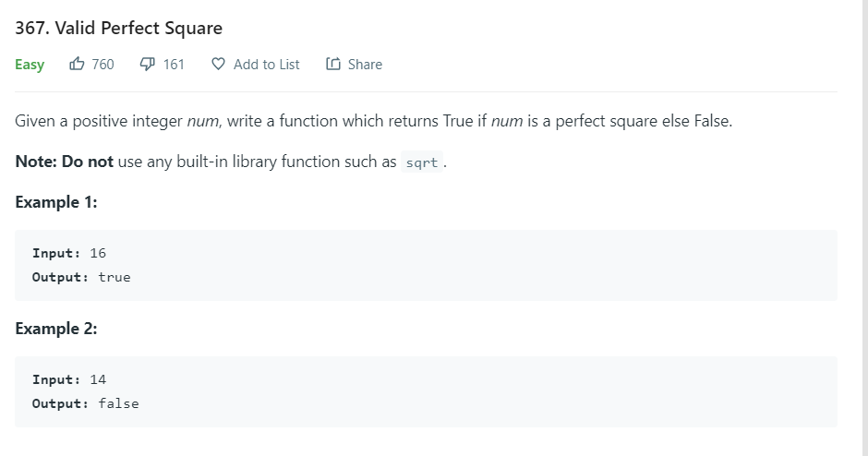Click the 161 dislikes count

click(174, 65)
